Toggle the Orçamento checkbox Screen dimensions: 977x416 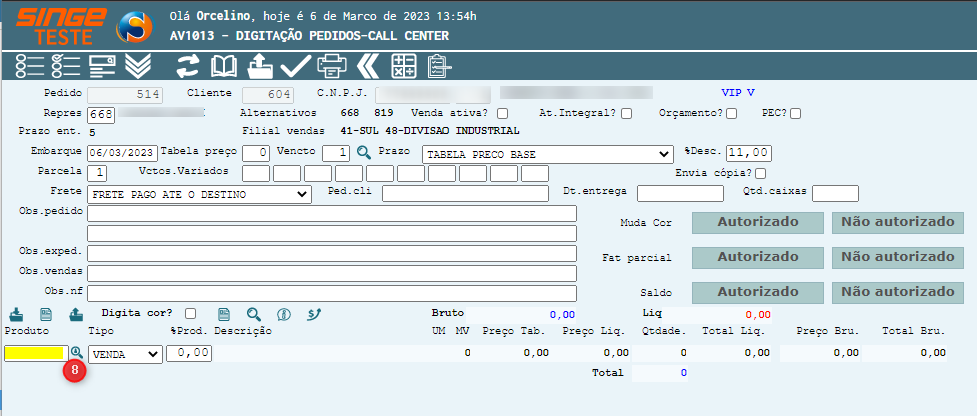[732, 113]
